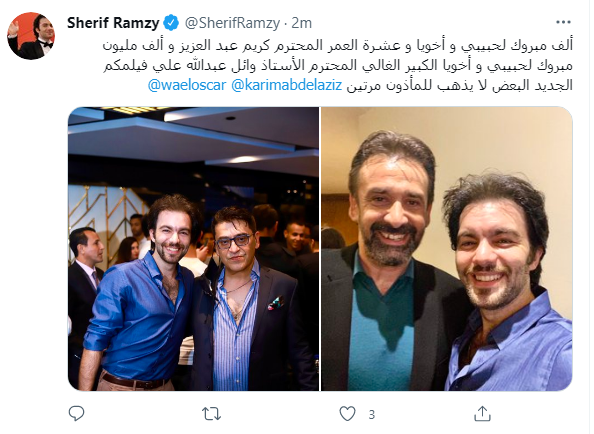Open Sherif Ramzy's profile avatar picture
This screenshot has height=434, width=594.
31,36
